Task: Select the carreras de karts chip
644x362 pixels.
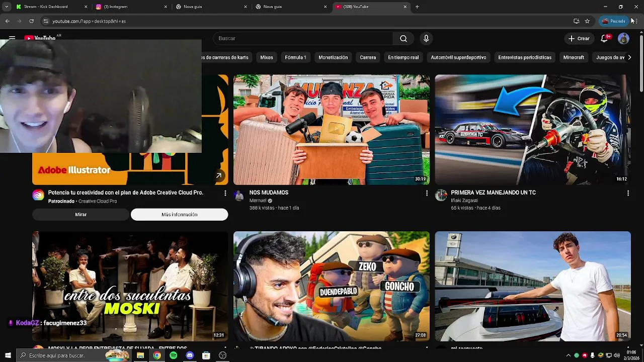Action: 226,57
